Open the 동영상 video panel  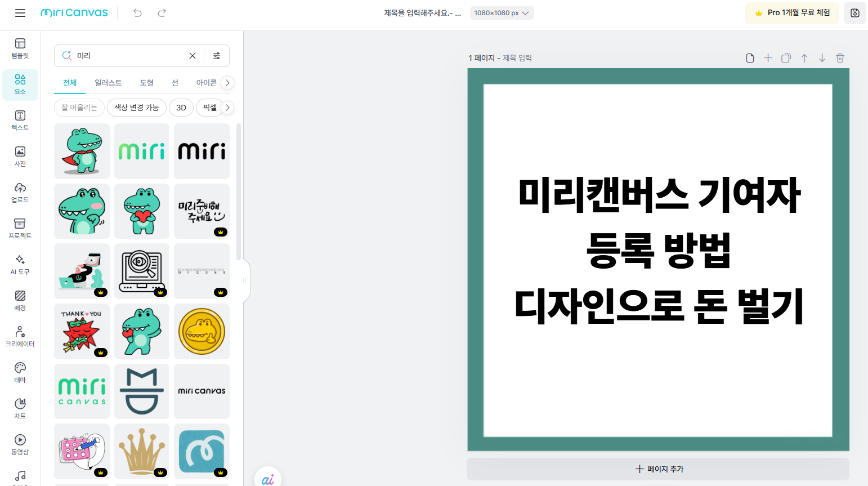[x=20, y=445]
